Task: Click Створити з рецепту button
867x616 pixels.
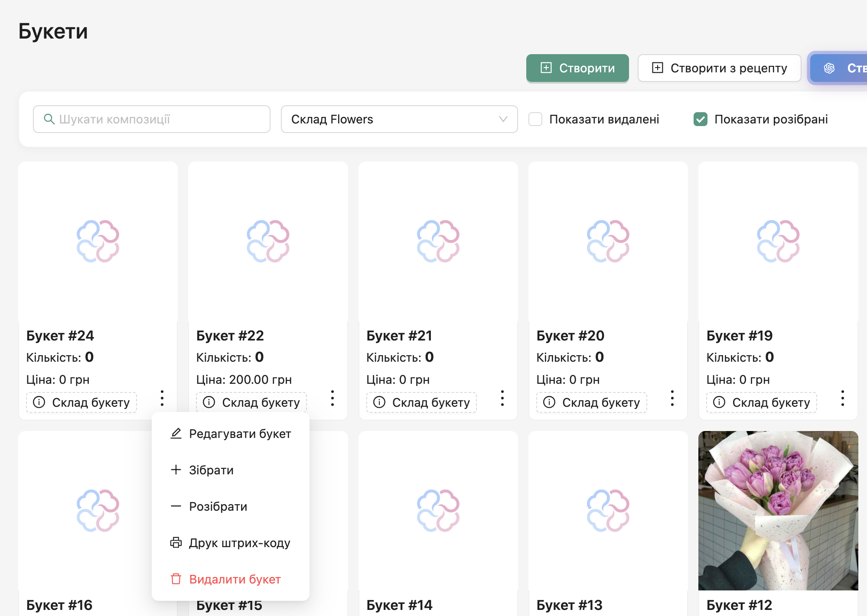Action: point(719,68)
